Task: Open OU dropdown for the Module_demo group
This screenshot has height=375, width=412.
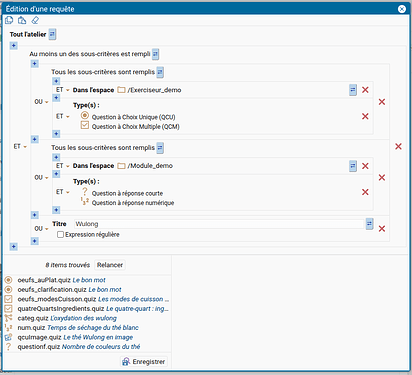Action: point(41,177)
